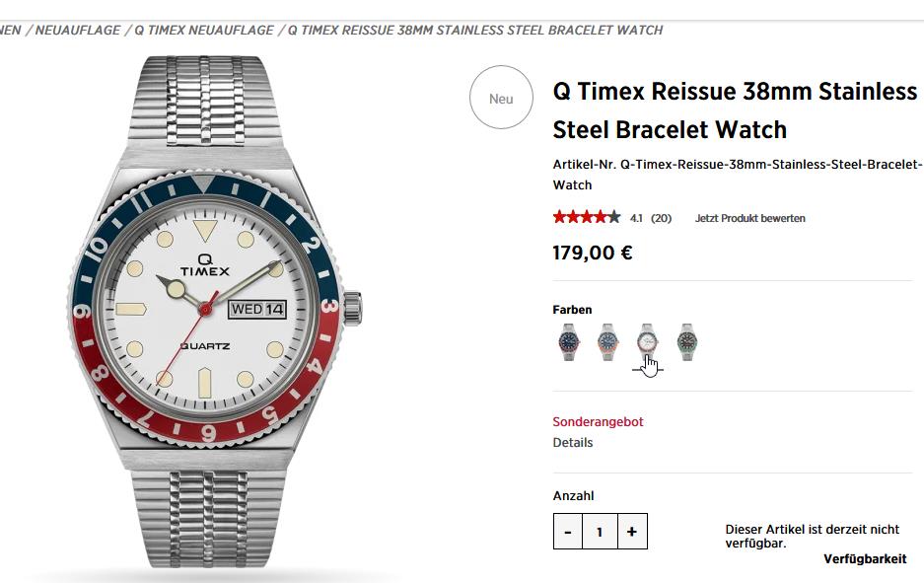Click the Neu badge circle
924x583 pixels.
[x=501, y=99]
